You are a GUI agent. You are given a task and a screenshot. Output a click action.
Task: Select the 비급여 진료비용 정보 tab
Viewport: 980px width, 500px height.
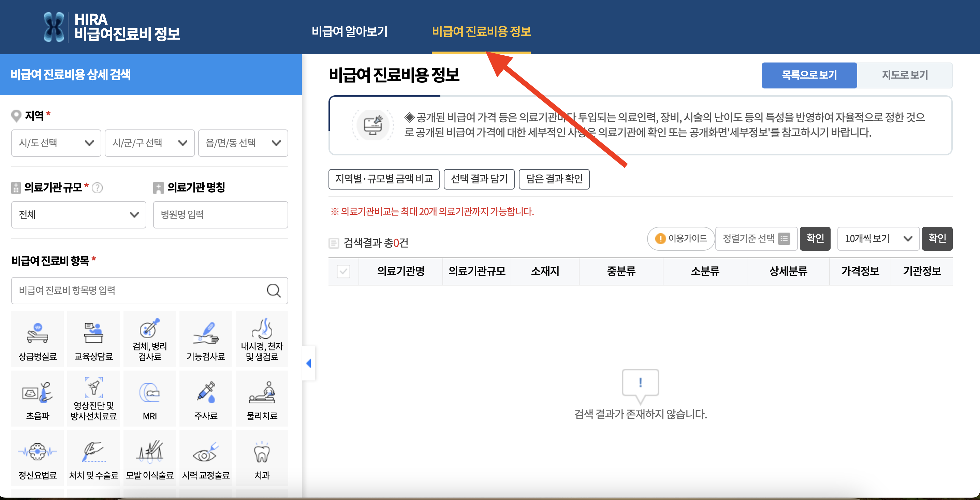point(482,32)
